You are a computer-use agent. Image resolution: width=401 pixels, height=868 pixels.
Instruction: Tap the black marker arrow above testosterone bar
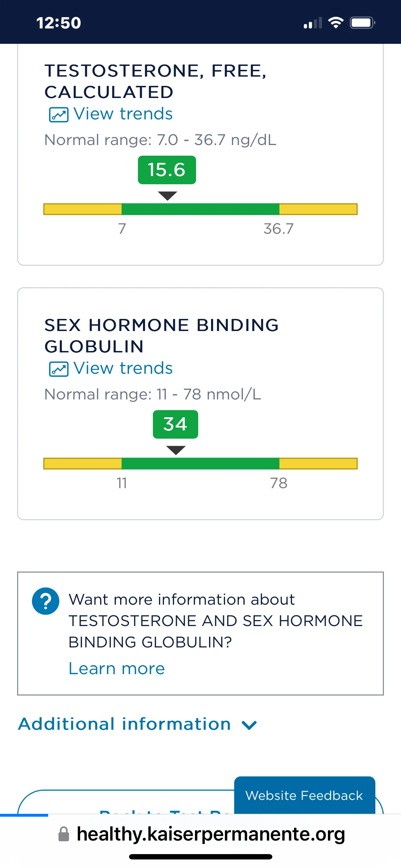tap(168, 196)
